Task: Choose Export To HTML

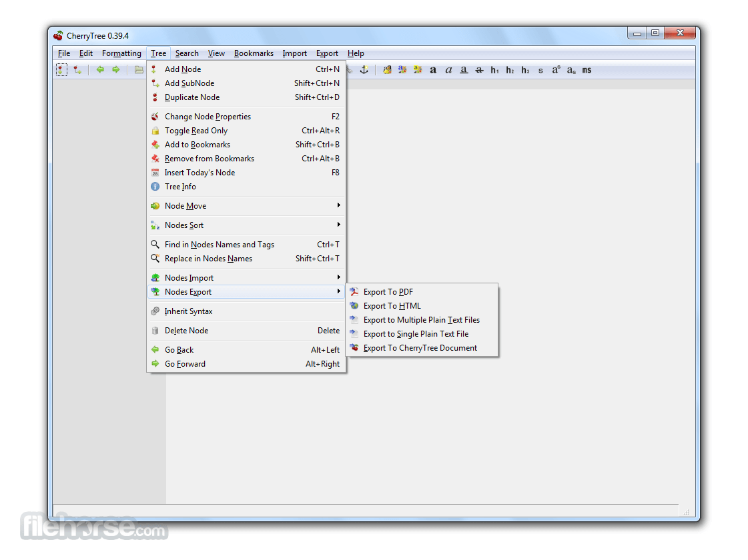Action: pyautogui.click(x=422, y=306)
